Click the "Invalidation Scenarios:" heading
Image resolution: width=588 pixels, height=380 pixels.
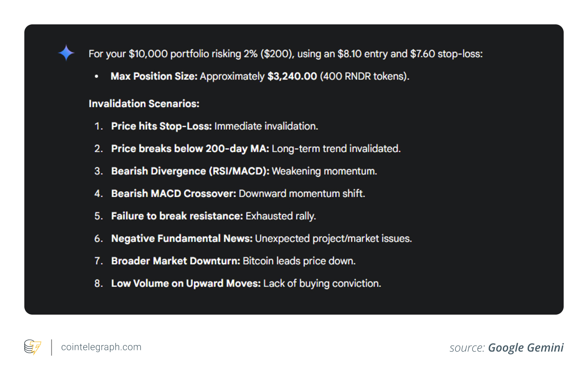coord(144,104)
